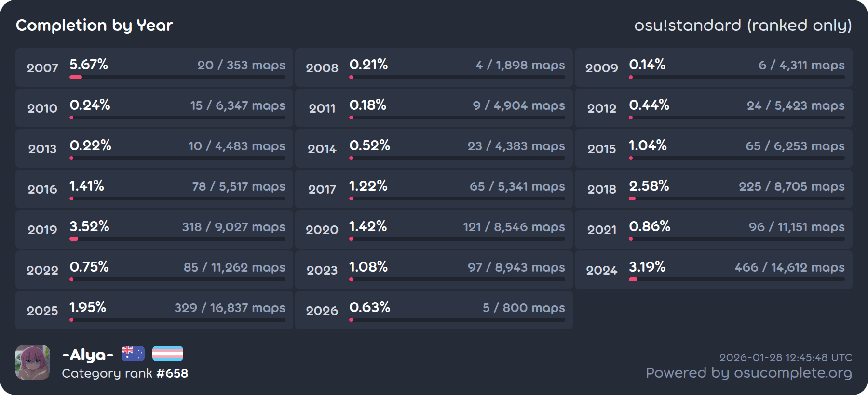Image resolution: width=868 pixels, height=395 pixels.
Task: Click the -Alya- username
Action: pyautogui.click(x=88, y=355)
